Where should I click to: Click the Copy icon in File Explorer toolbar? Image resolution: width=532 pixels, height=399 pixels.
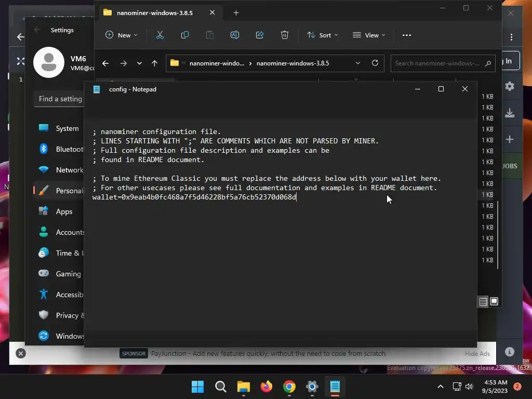[x=185, y=35]
